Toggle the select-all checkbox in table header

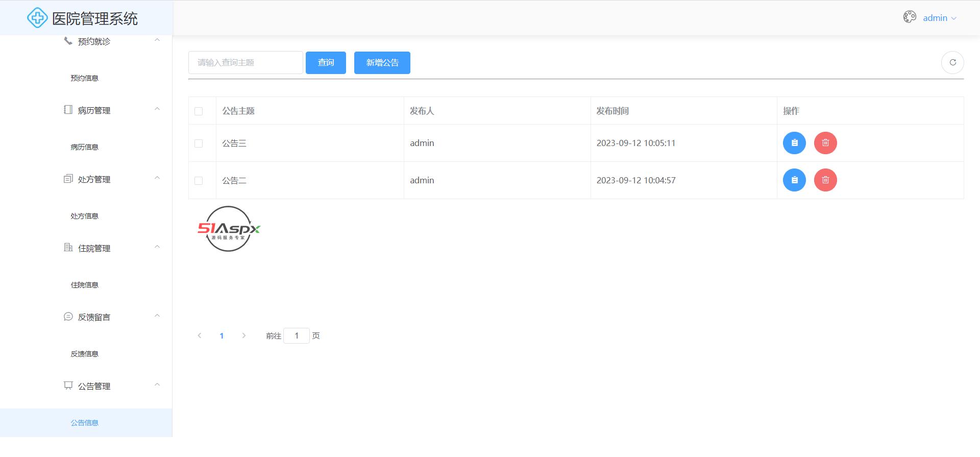click(199, 111)
